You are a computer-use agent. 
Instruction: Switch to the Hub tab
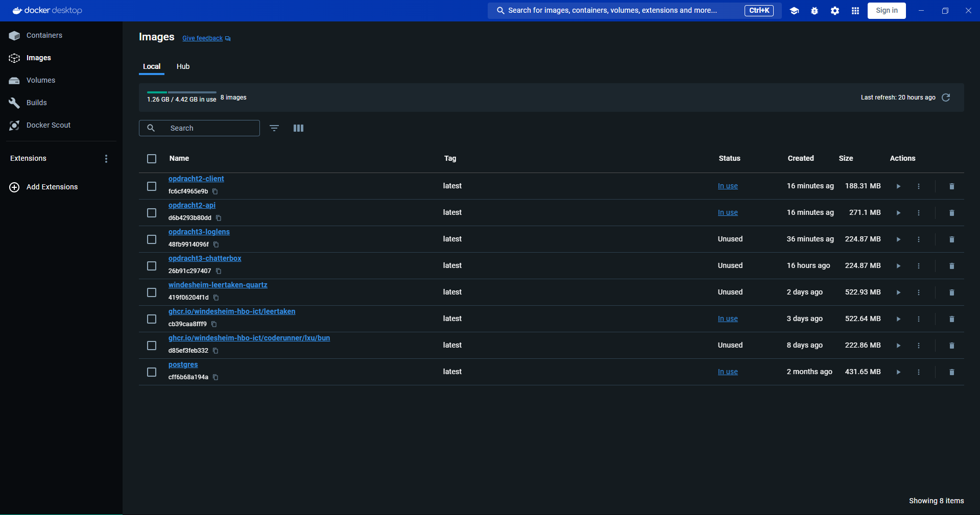point(183,66)
